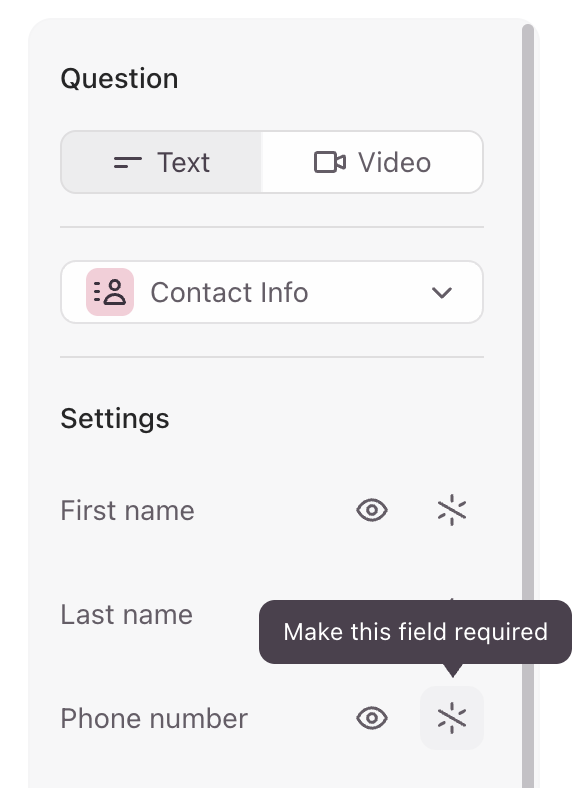572x788 pixels.
Task: Click the Last name setting label
Action: click(127, 614)
